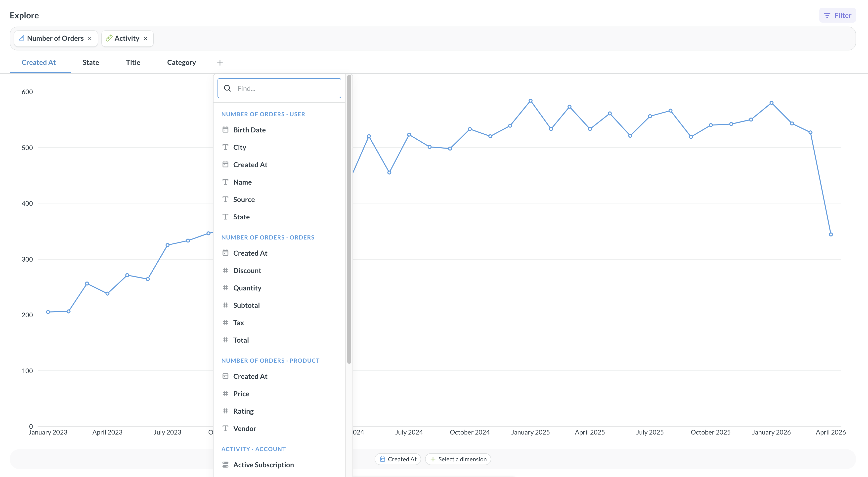Select Quantity in the Orders group
The width and height of the screenshot is (868, 477).
[x=247, y=288]
